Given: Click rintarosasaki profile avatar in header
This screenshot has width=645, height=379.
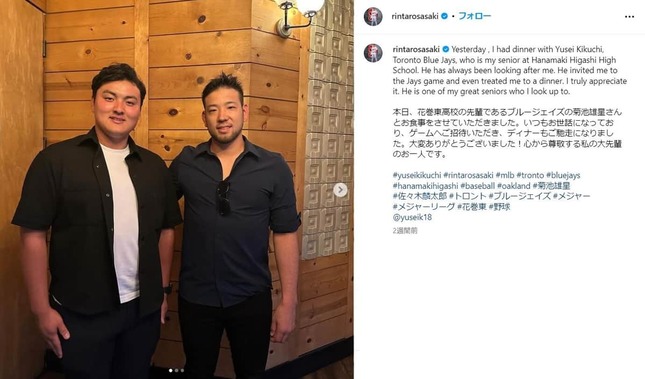Looking at the screenshot, I should [x=373, y=17].
